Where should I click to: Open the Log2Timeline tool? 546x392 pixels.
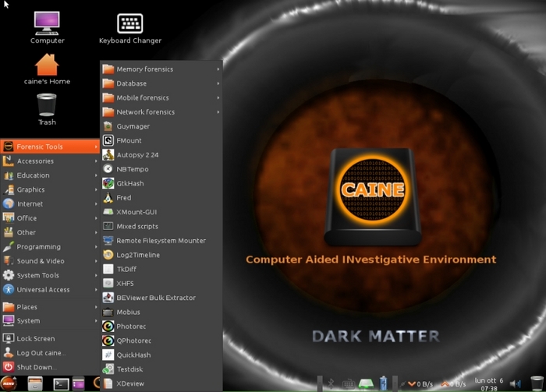click(x=138, y=255)
